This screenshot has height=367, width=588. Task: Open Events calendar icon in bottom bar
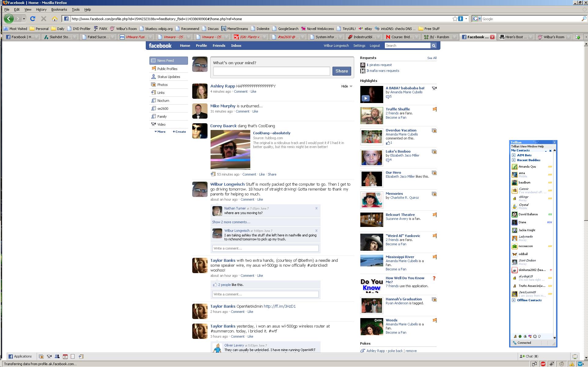coord(65,357)
